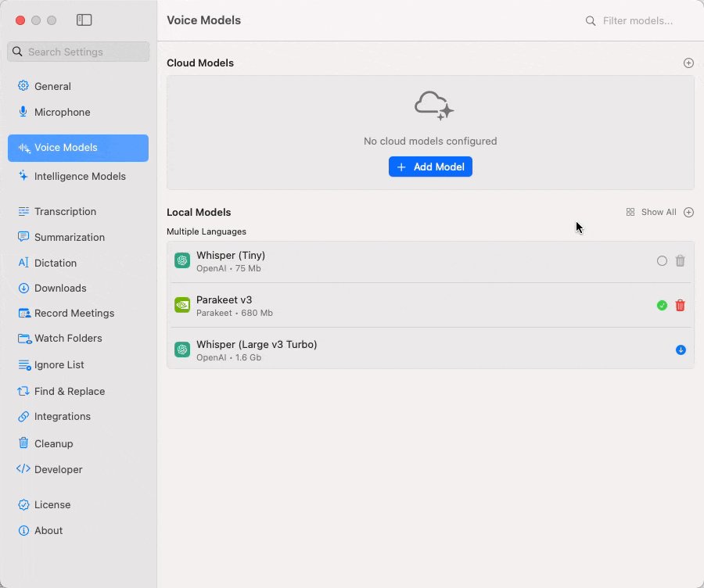This screenshot has width=704, height=588.
Task: Open the Find & Replace section
Action: (x=69, y=392)
